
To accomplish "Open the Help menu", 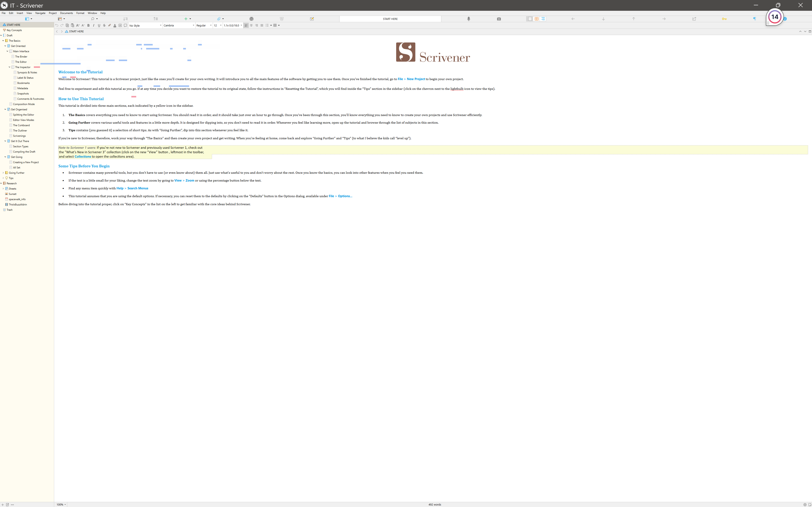I will tap(103, 13).
